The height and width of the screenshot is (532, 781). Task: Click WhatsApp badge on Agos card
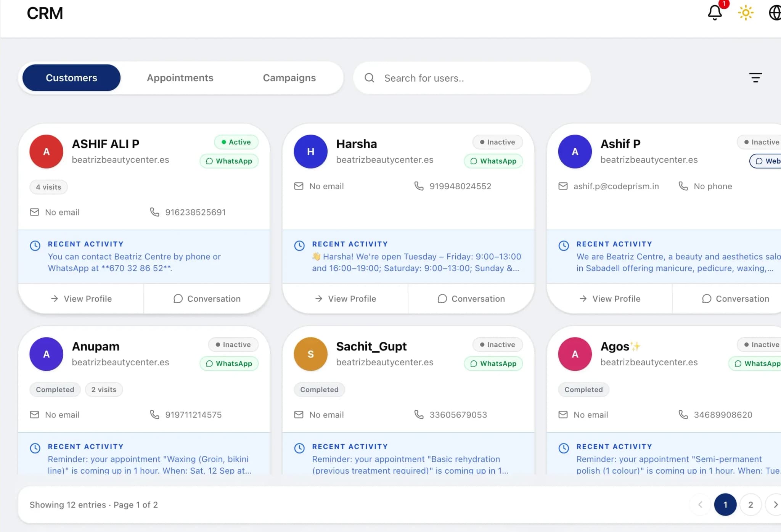tap(755, 363)
